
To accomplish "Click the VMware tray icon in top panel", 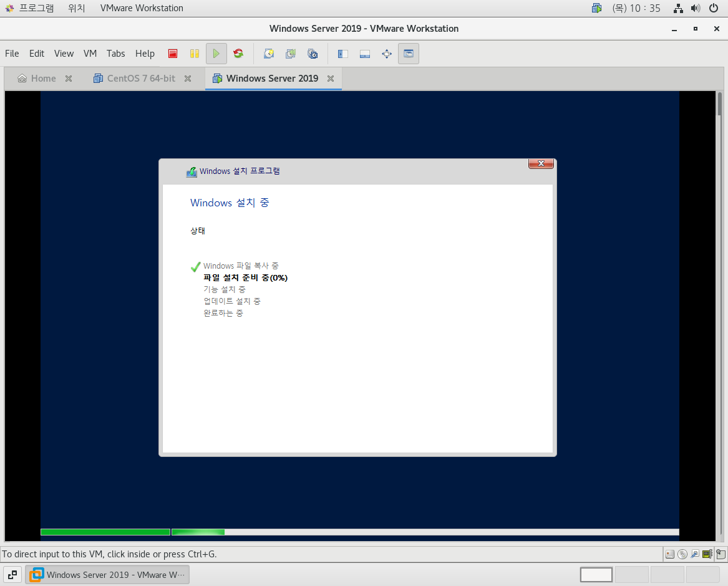I will coord(596,8).
